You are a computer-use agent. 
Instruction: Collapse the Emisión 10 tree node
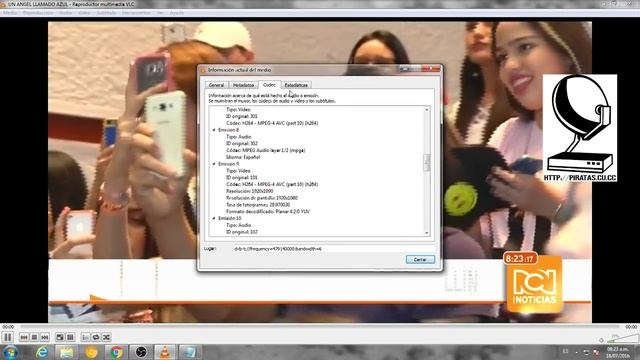(214, 218)
